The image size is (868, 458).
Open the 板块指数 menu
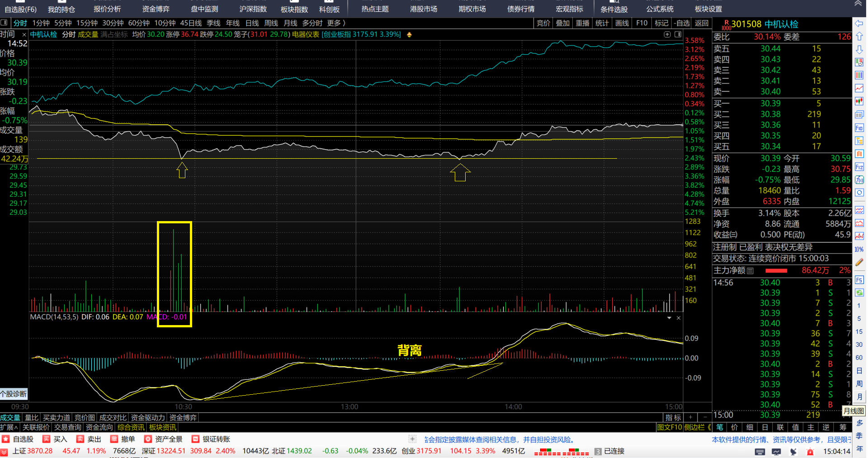pyautogui.click(x=294, y=9)
